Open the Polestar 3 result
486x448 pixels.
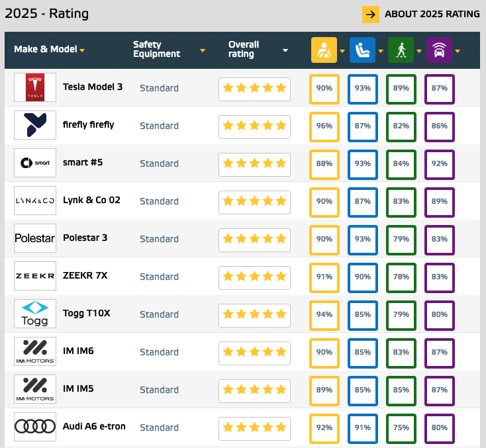point(85,238)
